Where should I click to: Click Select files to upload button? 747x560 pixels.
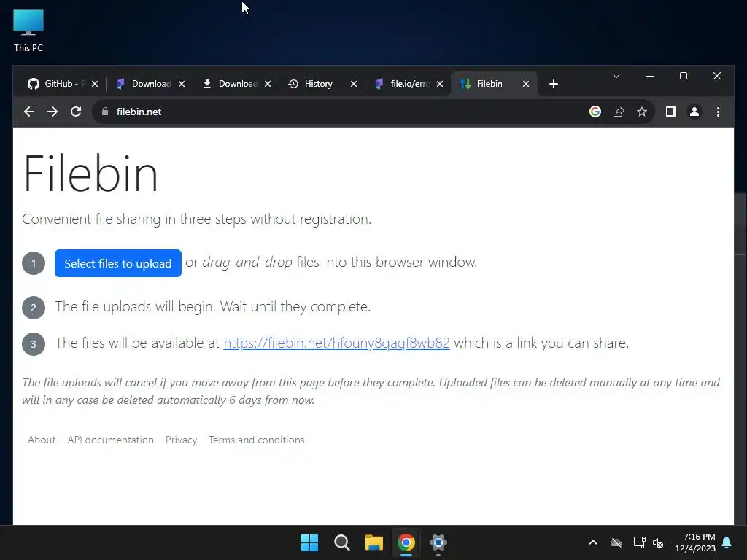coord(118,262)
